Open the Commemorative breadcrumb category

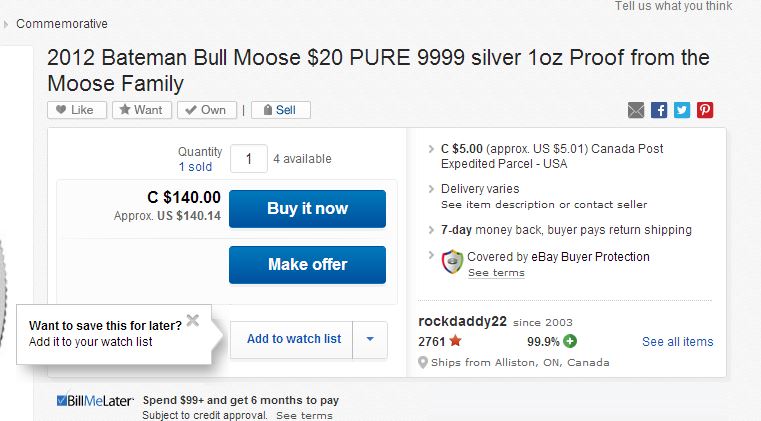point(62,24)
